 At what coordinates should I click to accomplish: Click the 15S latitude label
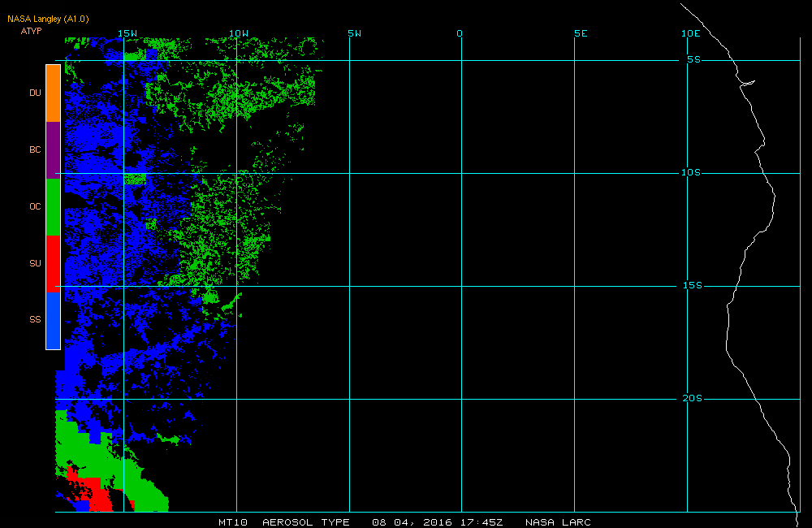click(x=693, y=285)
